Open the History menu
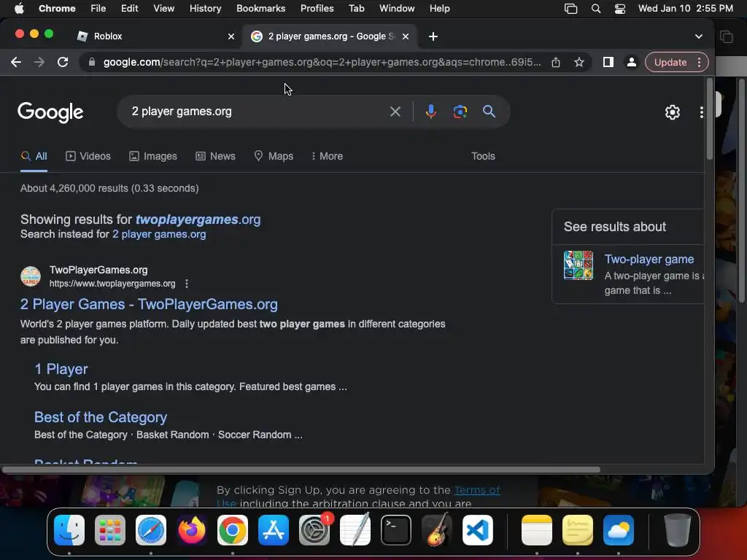 point(205,9)
